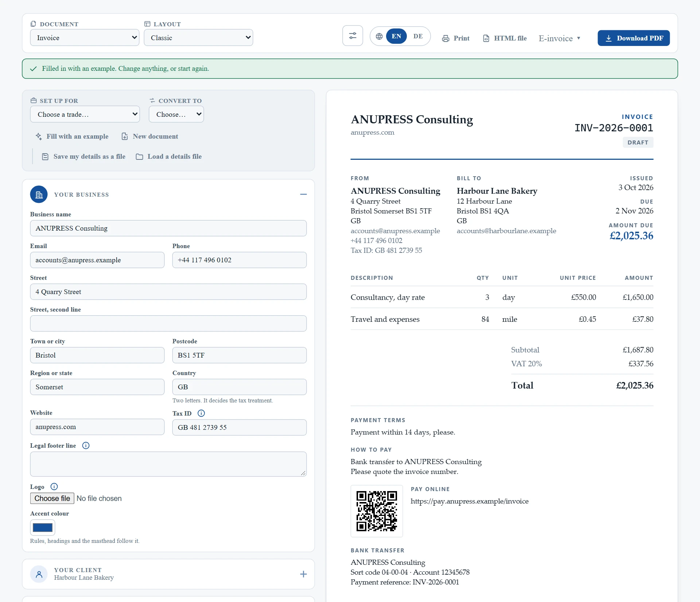Click the Tax ID input field

[x=240, y=428]
